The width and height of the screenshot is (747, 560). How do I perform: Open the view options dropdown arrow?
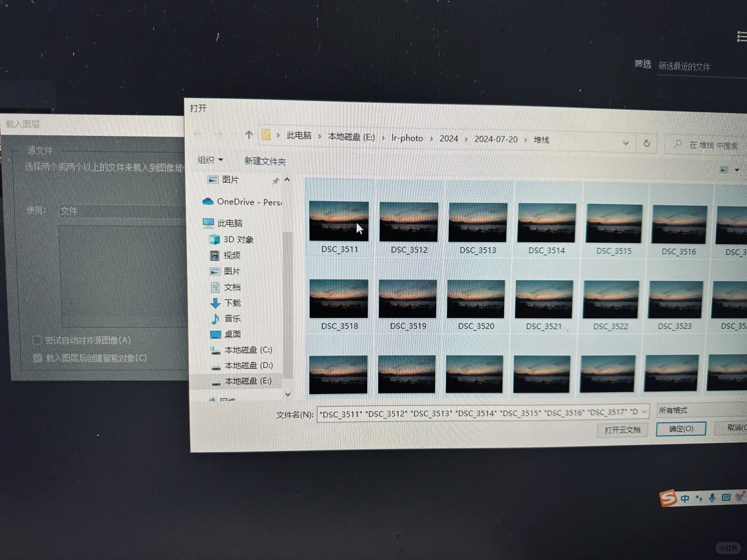(x=737, y=170)
